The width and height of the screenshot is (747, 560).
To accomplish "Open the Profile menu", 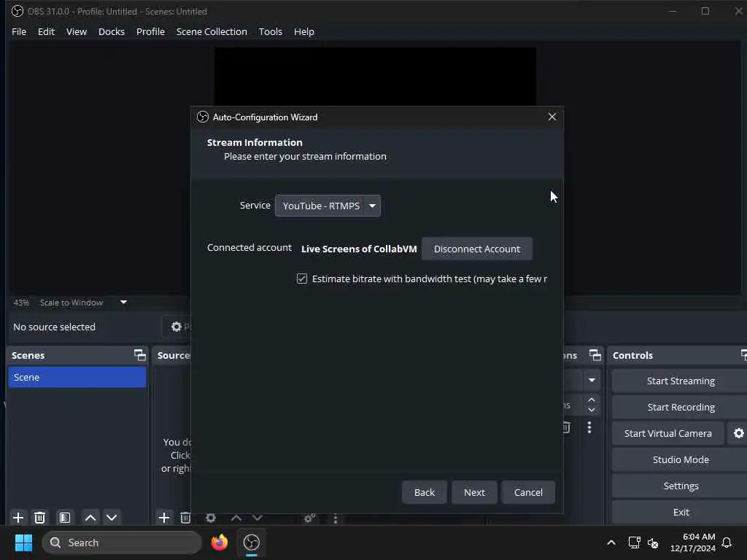I will click(150, 31).
